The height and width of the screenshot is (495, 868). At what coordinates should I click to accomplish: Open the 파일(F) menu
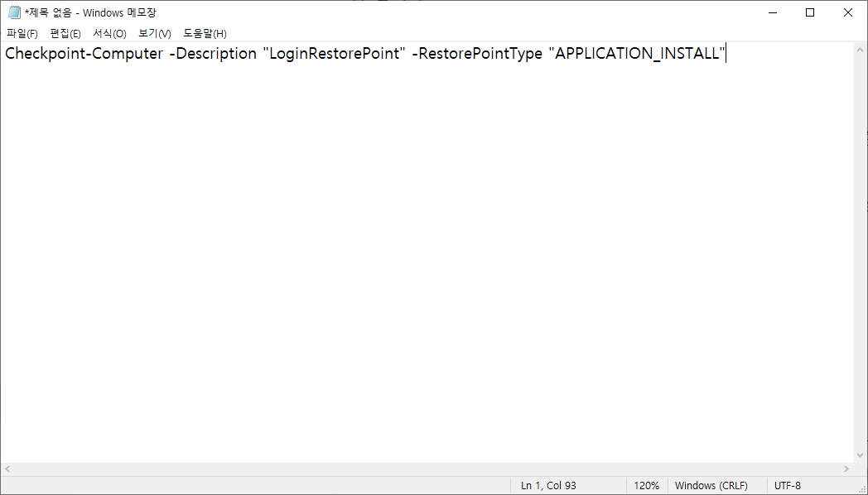click(x=22, y=34)
